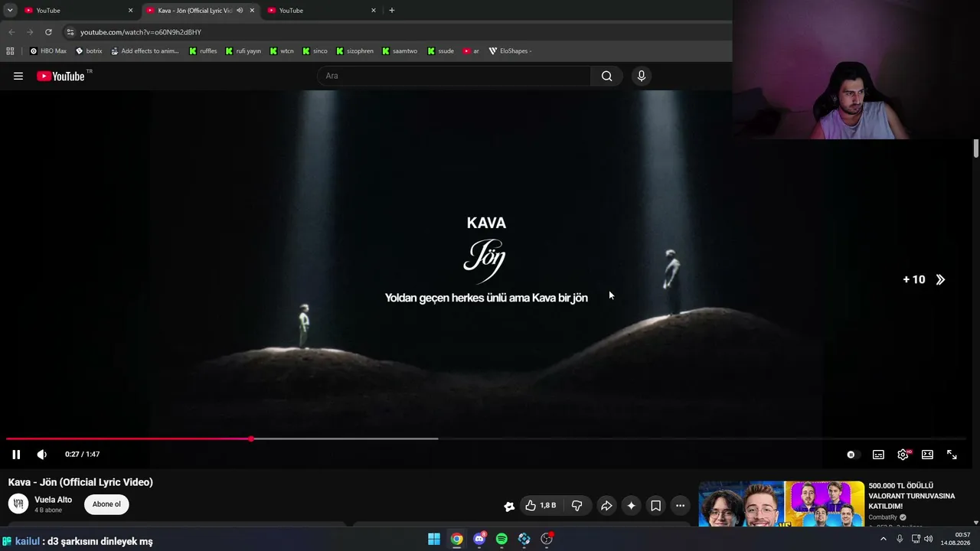Dislike the video
980x551 pixels.
click(577, 505)
